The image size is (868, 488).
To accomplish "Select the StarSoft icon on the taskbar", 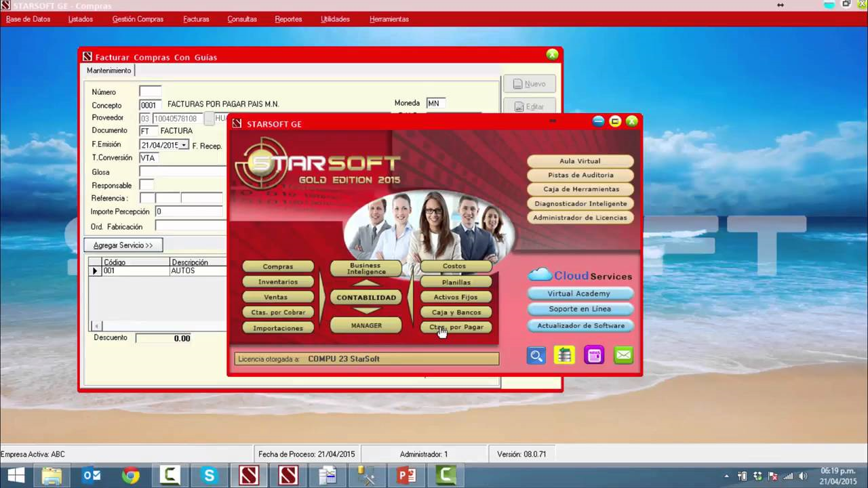I will (x=248, y=476).
